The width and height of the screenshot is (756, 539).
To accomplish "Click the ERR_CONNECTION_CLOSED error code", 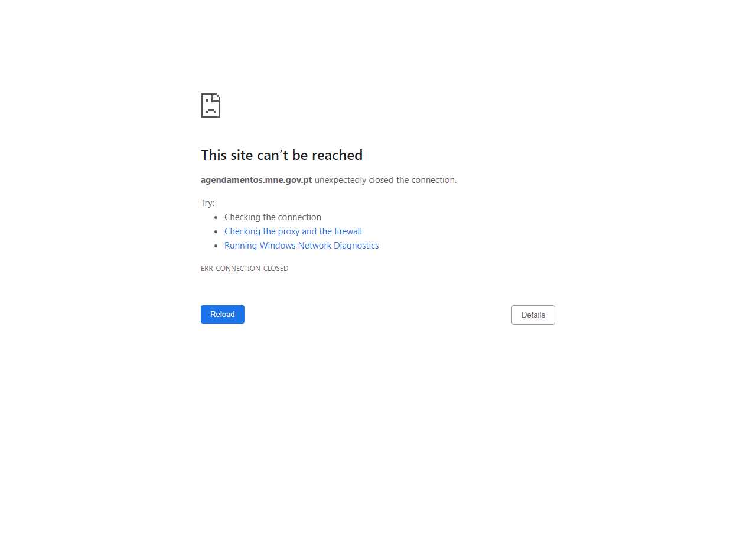I will [245, 269].
